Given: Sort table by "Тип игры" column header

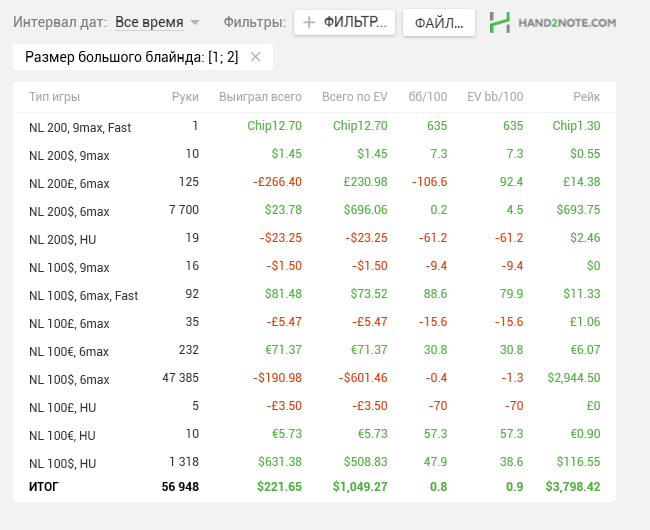Looking at the screenshot, I should [54, 97].
